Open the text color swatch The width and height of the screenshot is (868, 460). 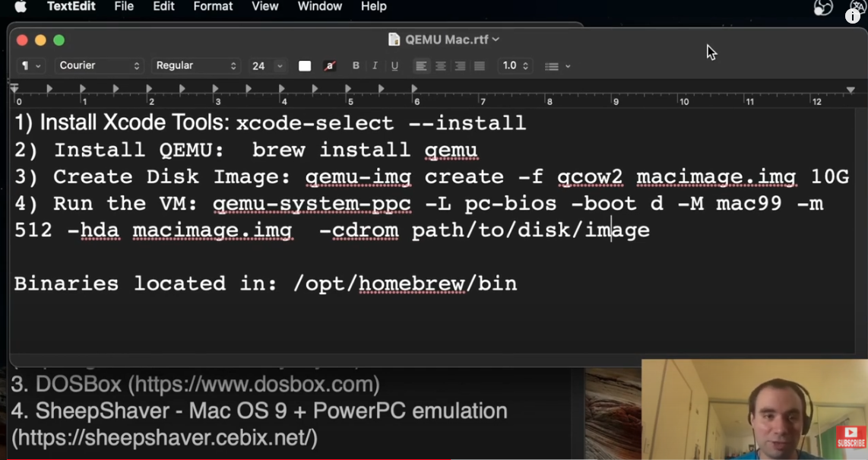pos(305,66)
